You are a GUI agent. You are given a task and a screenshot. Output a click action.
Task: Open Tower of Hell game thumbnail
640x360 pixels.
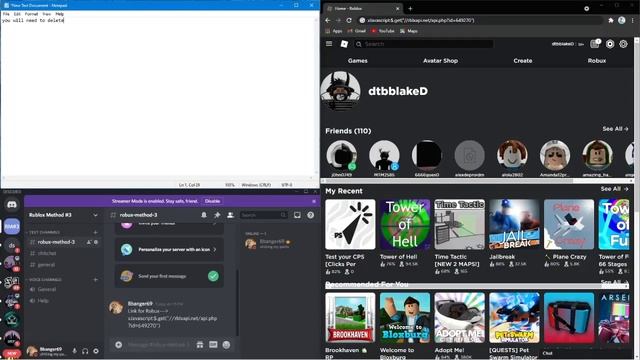tap(404, 224)
